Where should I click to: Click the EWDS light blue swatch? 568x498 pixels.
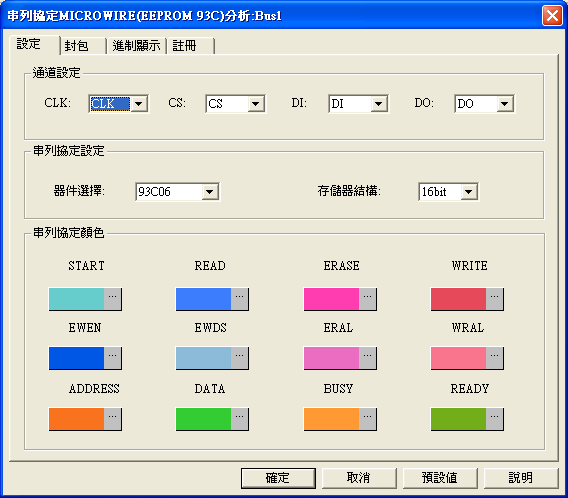[204, 358]
